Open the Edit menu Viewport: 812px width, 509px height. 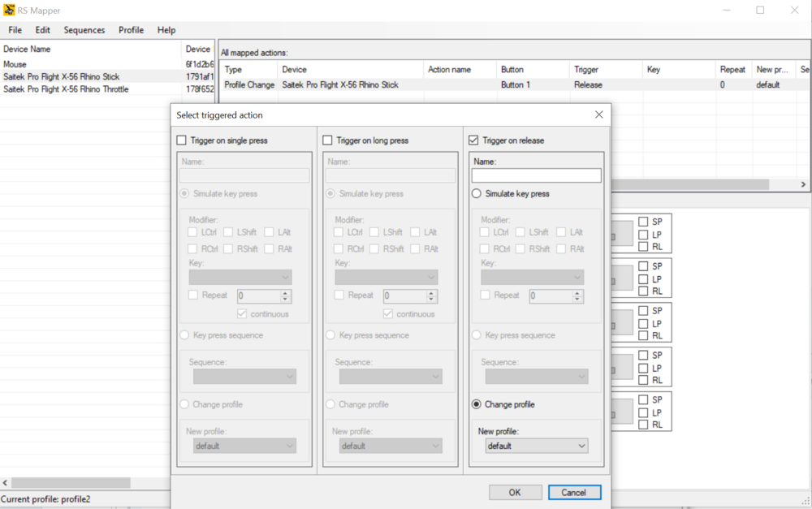coord(42,30)
